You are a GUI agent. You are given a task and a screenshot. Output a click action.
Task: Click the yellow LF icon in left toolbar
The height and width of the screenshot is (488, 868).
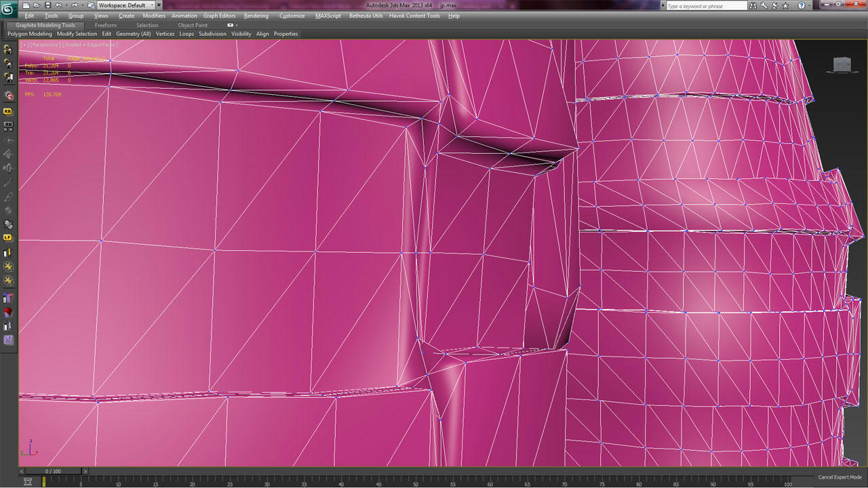[8, 238]
